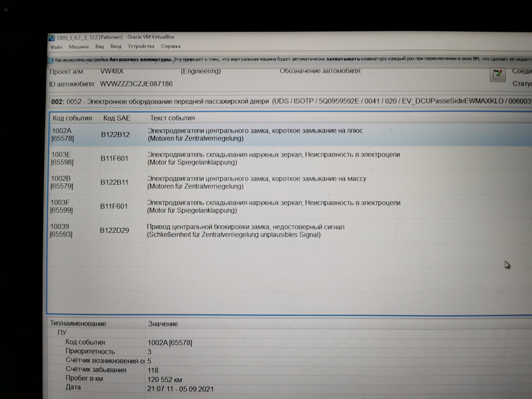Select event row 1003F [65599]
This screenshot has width=532, height=399.
(291, 206)
